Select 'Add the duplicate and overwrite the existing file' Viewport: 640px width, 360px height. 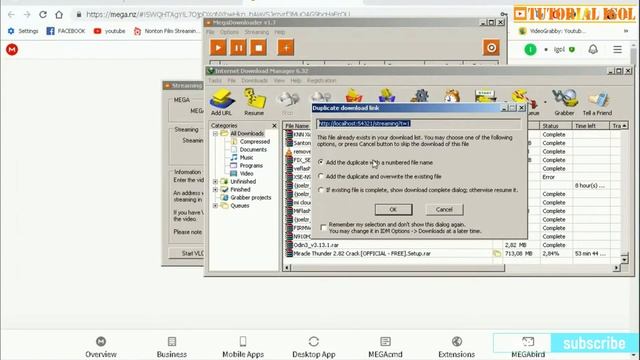tap(321, 176)
